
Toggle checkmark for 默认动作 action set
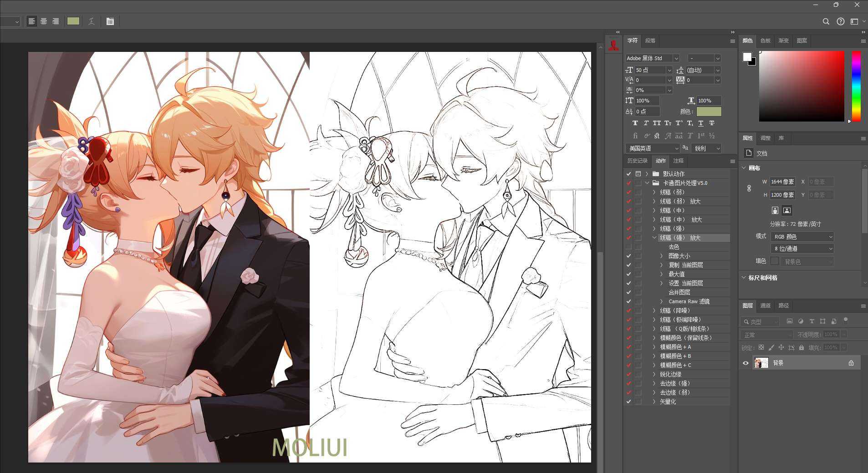click(628, 174)
